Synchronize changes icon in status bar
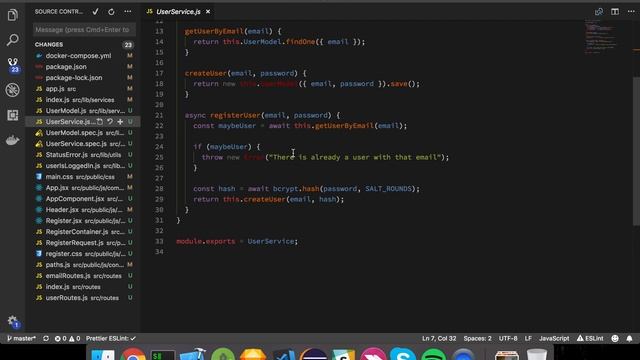 [x=46, y=338]
